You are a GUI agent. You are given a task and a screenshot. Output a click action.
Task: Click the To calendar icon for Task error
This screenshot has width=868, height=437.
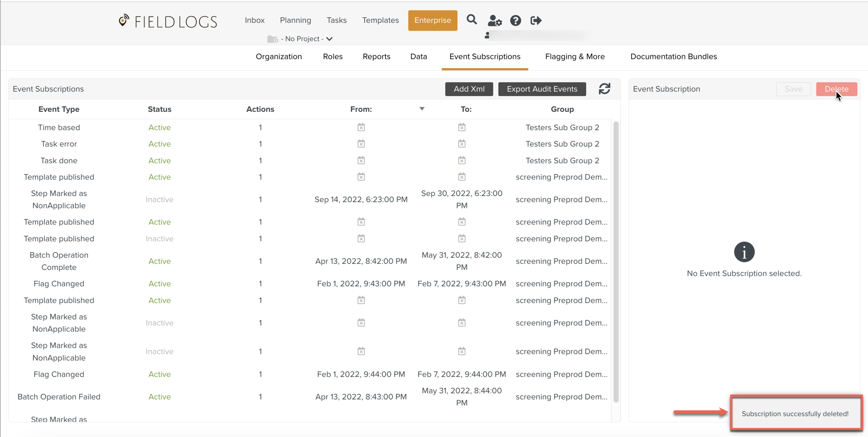[x=461, y=144]
